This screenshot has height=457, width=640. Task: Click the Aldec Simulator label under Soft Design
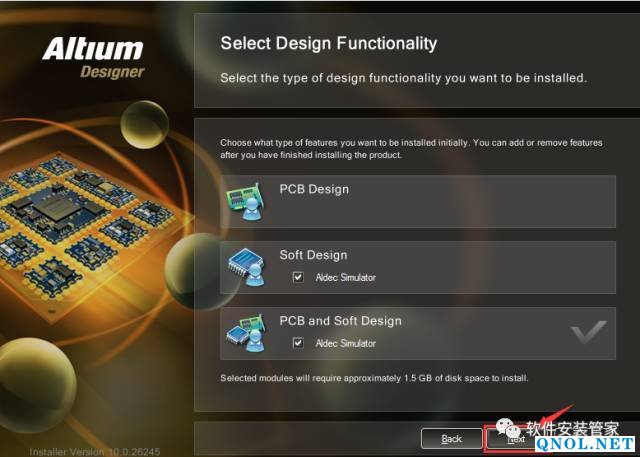(345, 277)
